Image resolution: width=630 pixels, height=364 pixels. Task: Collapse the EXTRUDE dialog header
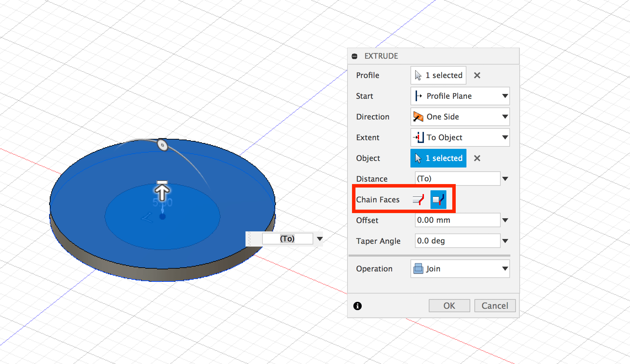pos(355,56)
